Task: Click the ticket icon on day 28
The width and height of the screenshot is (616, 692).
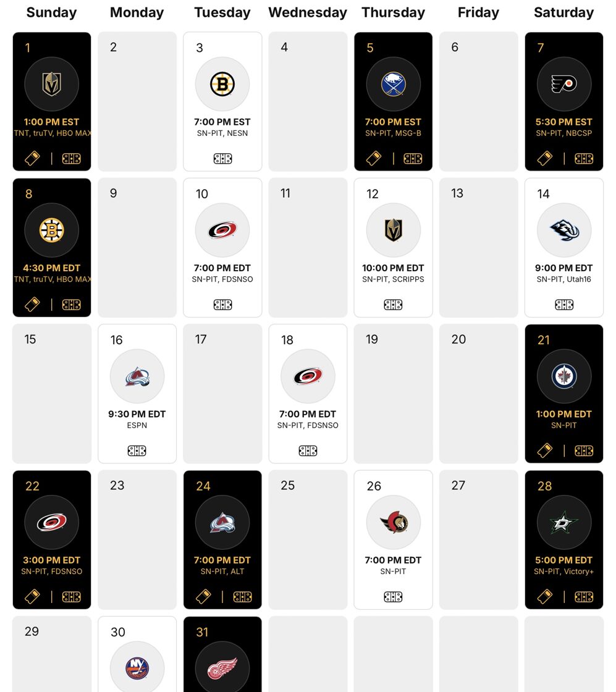Action: click(x=545, y=597)
